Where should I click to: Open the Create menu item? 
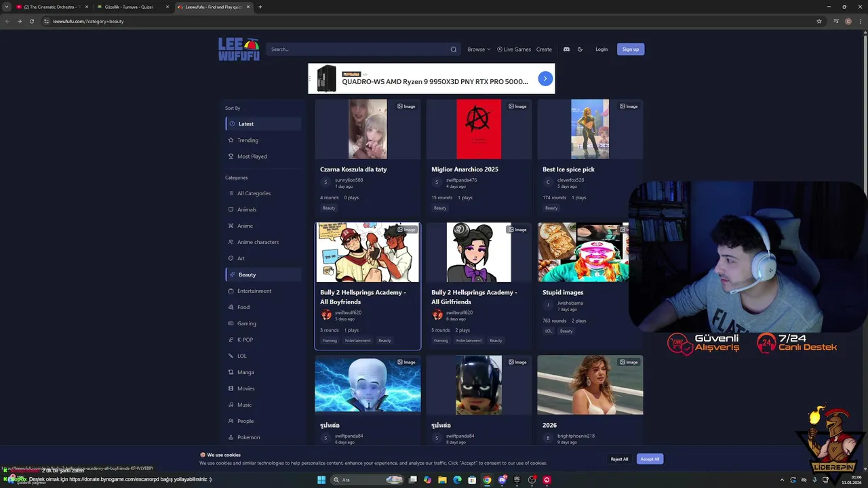[x=544, y=49]
